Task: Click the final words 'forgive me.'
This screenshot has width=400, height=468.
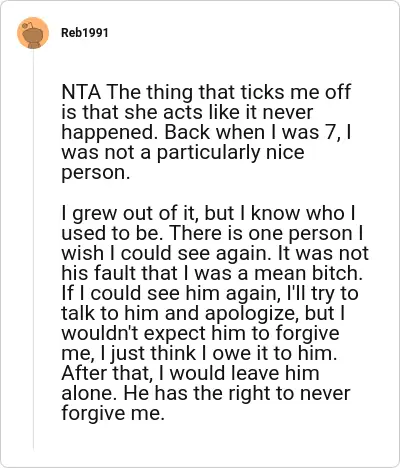Action: [x=113, y=414]
